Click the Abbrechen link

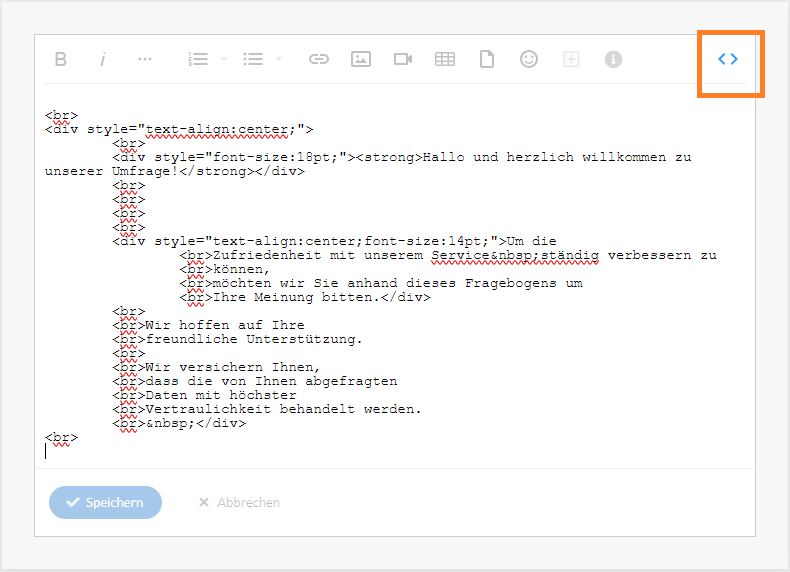[x=239, y=502]
